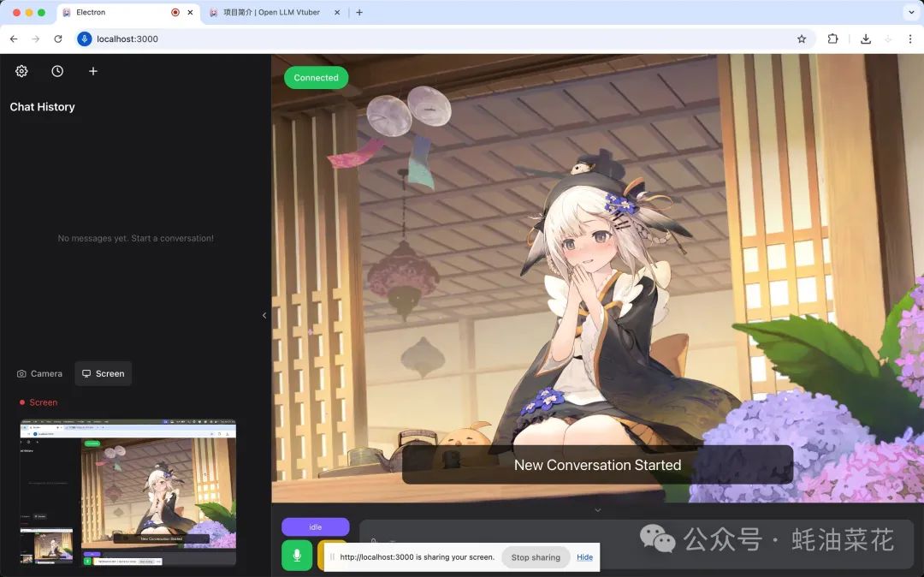Hide the screen sharing notification bar

[584, 557]
